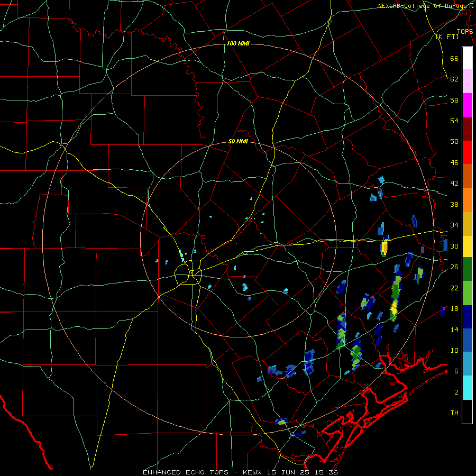
Task: Click the 6 legend value
Action: pos(456,371)
